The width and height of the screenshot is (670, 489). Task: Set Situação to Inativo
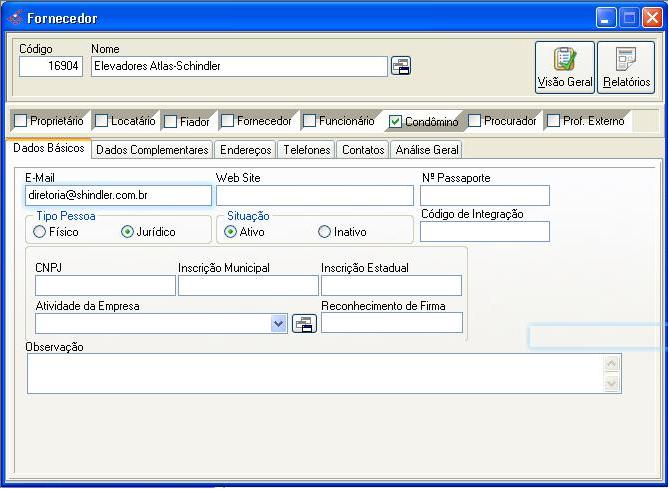tap(324, 232)
